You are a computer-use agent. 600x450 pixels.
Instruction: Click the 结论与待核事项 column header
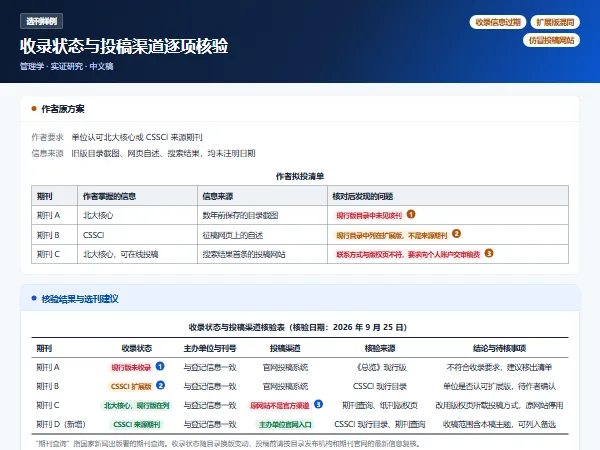tap(499, 348)
